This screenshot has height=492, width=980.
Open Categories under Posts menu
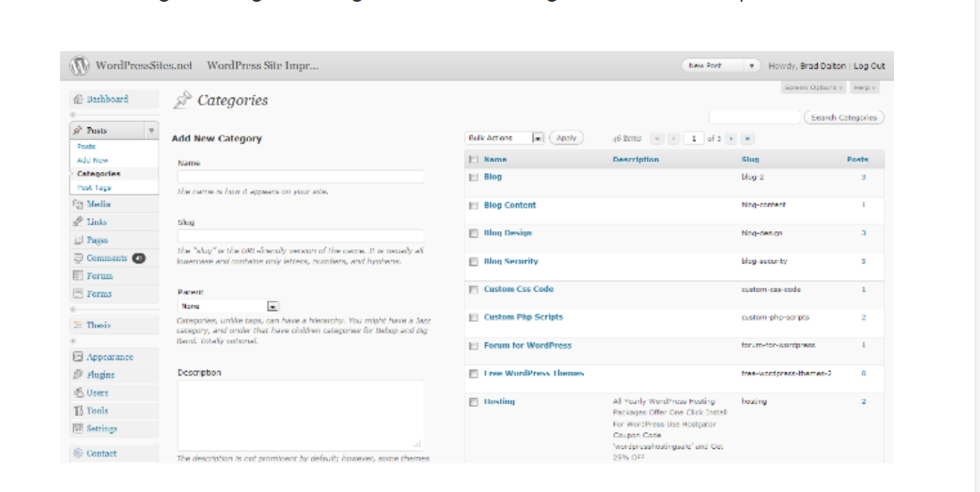(x=99, y=174)
